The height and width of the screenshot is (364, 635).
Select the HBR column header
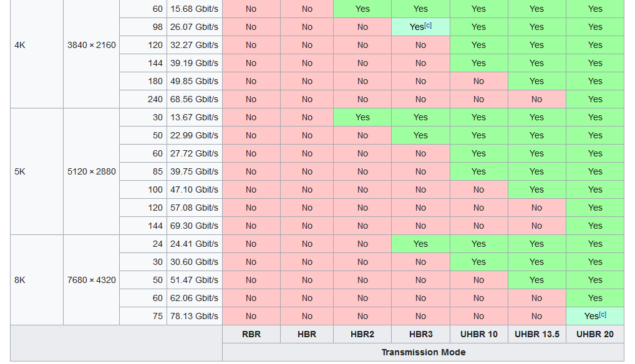click(x=306, y=335)
